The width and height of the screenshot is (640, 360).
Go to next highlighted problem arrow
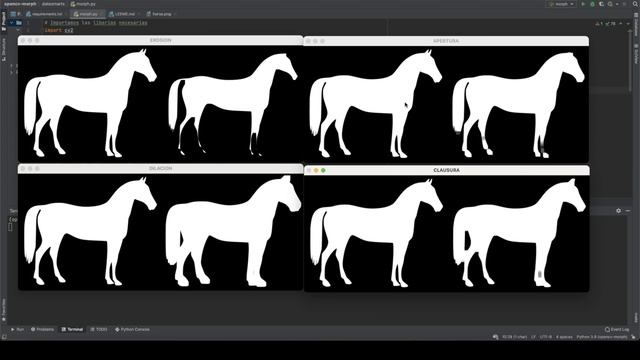[x=628, y=24]
